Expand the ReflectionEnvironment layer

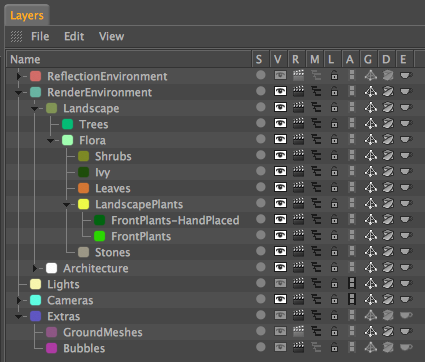19,76
